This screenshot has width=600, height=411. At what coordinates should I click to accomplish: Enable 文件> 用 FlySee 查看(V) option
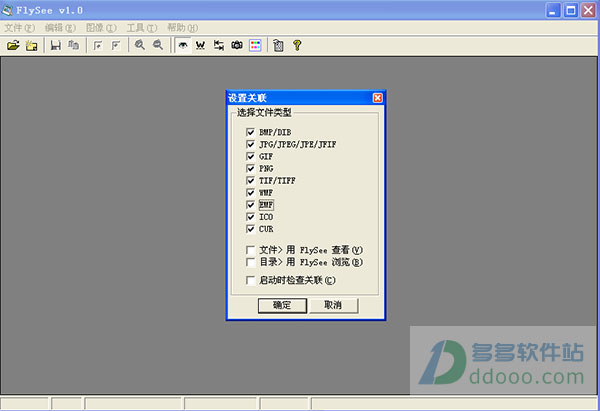(x=251, y=250)
